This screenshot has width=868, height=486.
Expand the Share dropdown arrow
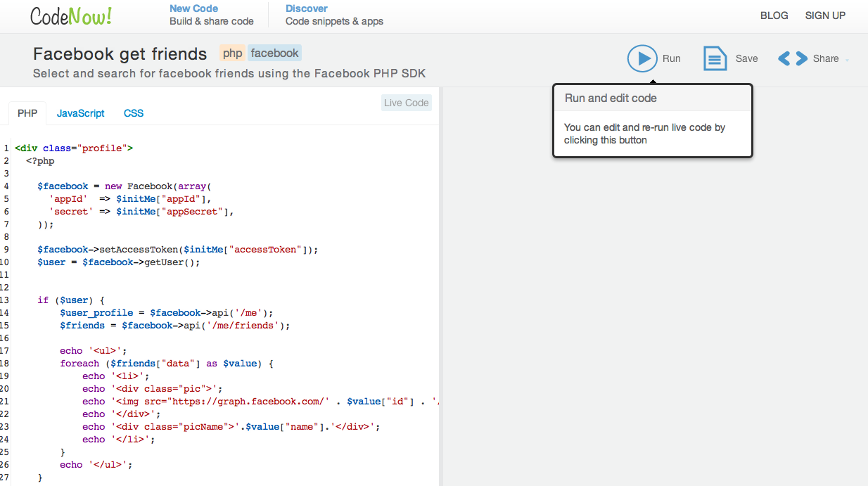(x=847, y=60)
